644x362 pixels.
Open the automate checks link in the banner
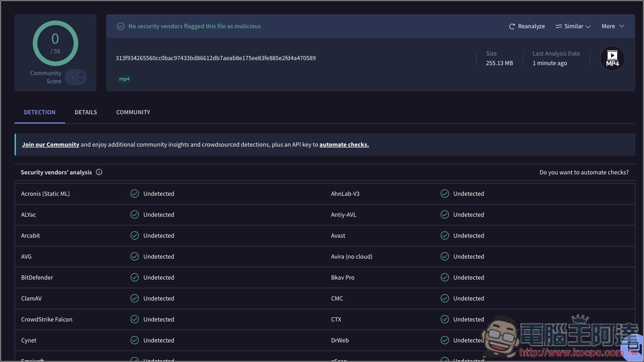coord(344,145)
